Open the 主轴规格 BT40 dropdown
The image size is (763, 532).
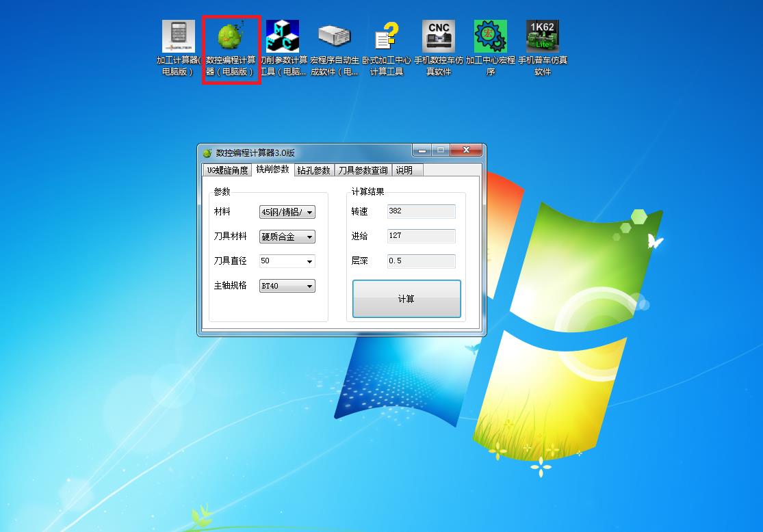[x=309, y=286]
